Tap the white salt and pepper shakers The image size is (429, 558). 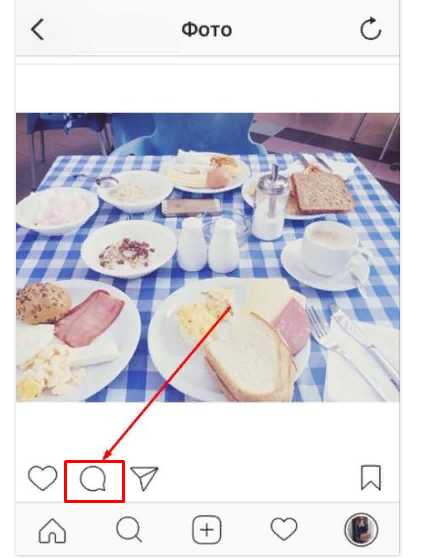coord(208,245)
